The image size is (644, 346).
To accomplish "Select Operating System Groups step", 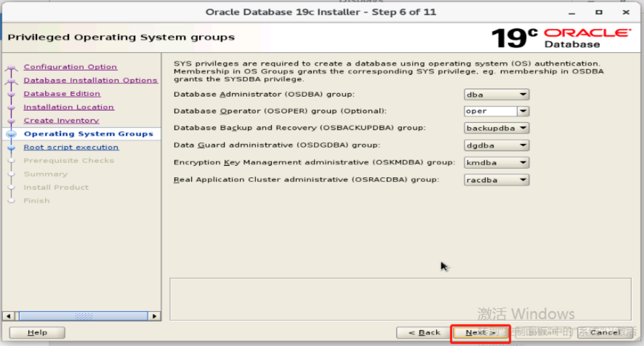I will (x=89, y=134).
